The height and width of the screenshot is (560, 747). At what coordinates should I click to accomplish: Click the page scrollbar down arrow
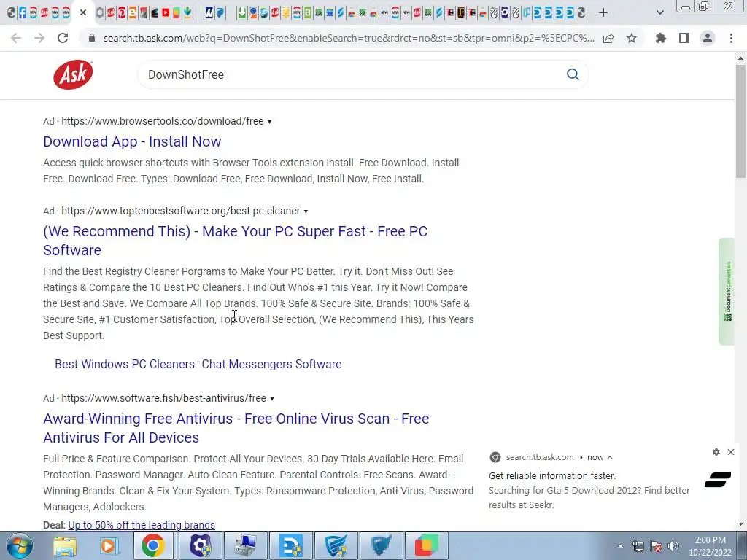coord(741,525)
